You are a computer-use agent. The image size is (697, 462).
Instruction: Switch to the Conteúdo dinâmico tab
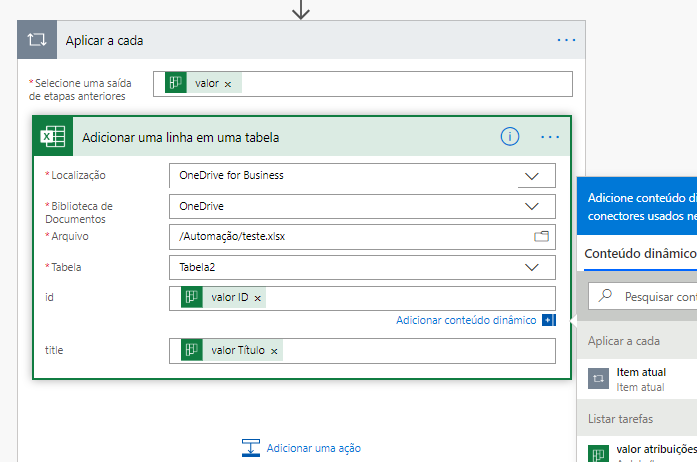640,254
